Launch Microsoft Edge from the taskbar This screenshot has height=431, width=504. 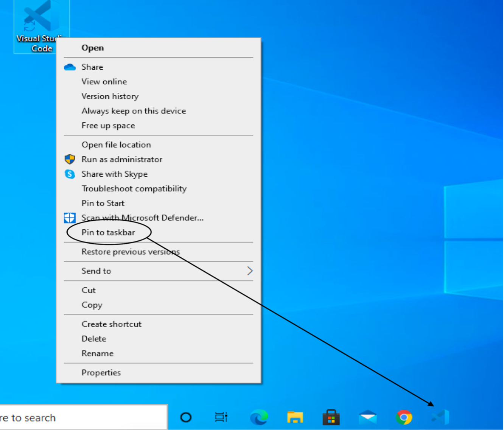tap(259, 417)
